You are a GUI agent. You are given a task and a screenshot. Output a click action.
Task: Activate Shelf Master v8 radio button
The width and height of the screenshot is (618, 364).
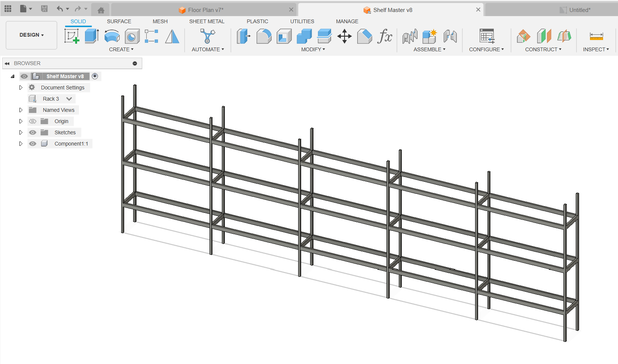pos(95,76)
